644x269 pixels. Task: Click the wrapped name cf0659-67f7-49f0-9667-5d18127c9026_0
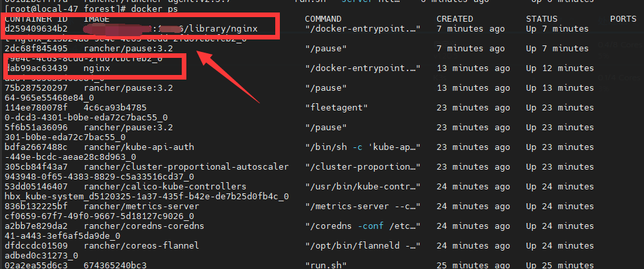click(x=99, y=216)
